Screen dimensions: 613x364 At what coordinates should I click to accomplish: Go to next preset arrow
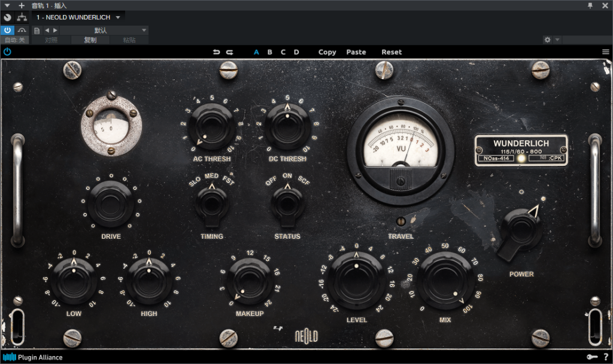pyautogui.click(x=55, y=30)
